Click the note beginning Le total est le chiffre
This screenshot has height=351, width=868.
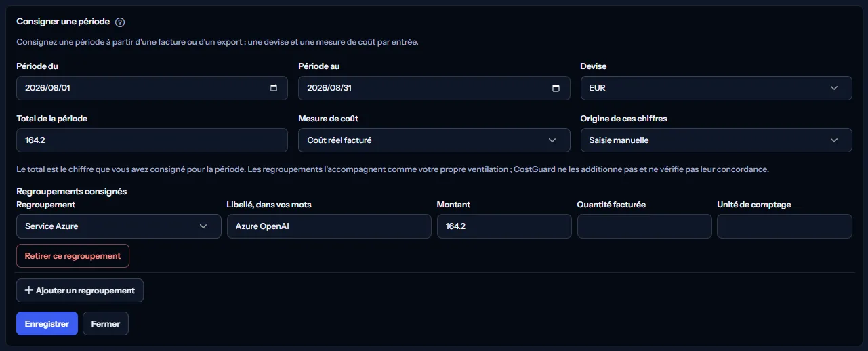pyautogui.click(x=392, y=169)
